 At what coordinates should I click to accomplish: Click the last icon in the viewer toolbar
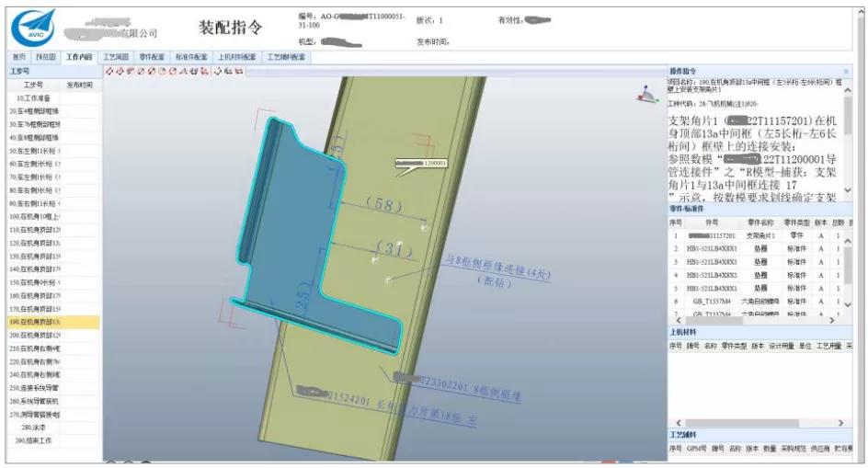pos(239,71)
